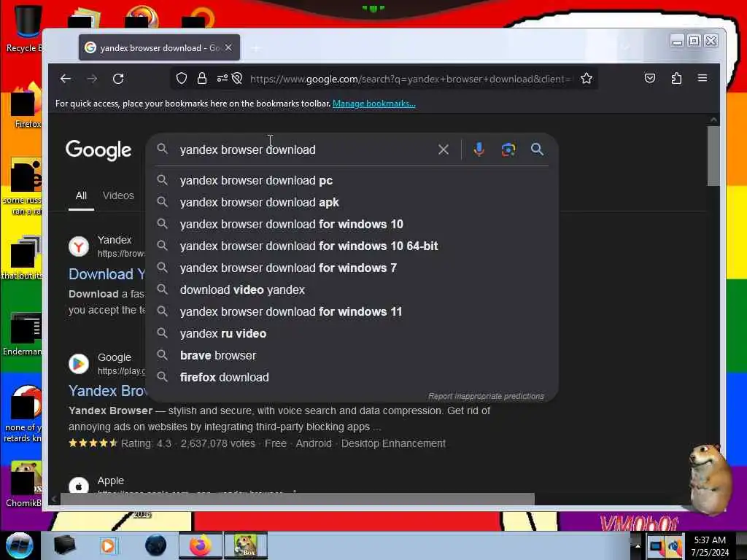The height and width of the screenshot is (560, 747).
Task: Click Report inappropriate predictions
Action: tap(486, 396)
